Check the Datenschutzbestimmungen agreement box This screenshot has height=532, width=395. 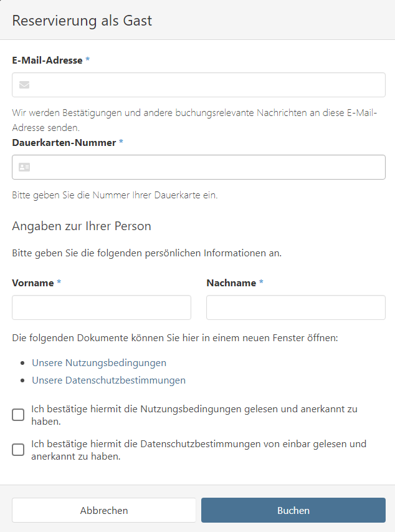click(18, 449)
